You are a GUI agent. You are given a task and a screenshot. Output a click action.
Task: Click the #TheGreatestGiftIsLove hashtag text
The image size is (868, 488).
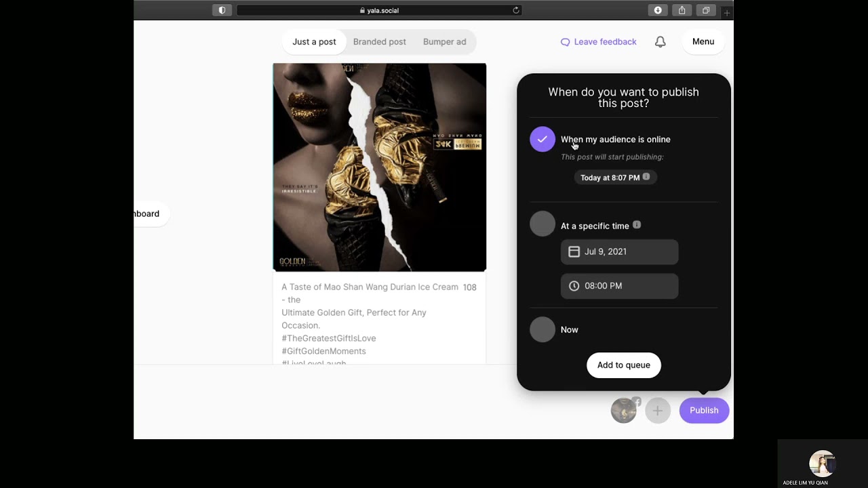(x=329, y=338)
